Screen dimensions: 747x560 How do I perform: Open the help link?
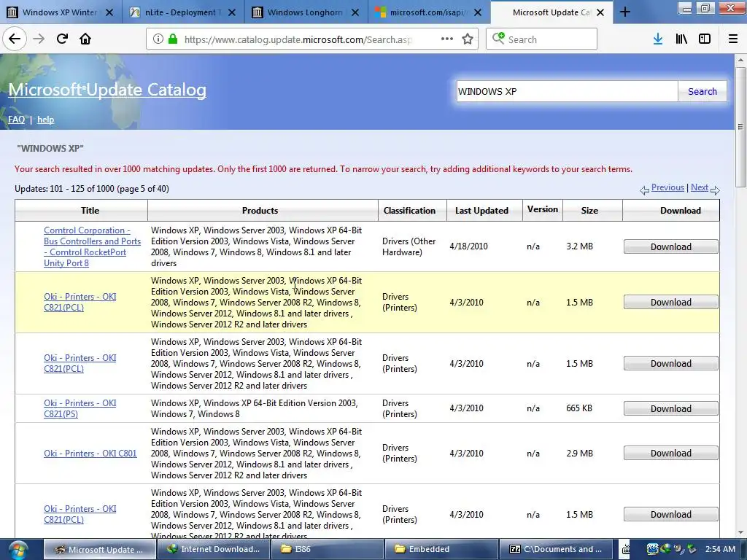coord(46,120)
